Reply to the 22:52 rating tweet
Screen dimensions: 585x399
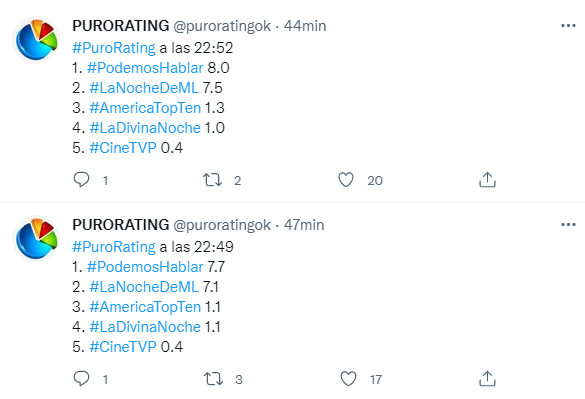pyautogui.click(x=81, y=180)
